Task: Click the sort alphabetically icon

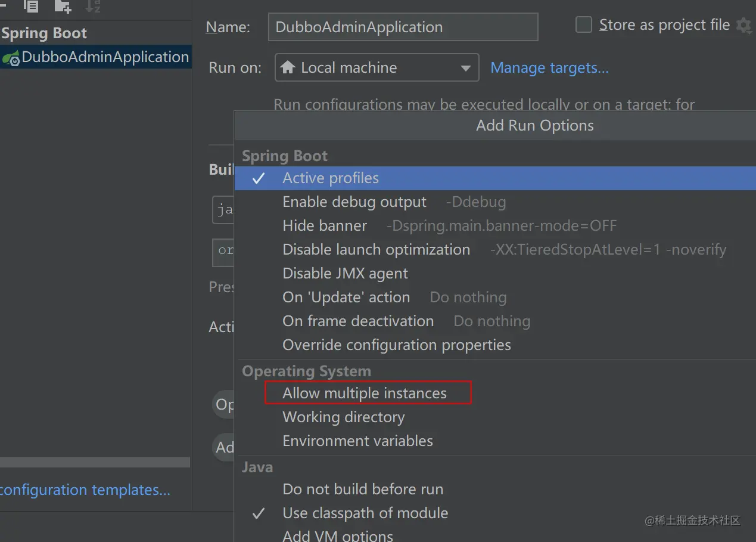Action: point(93,6)
